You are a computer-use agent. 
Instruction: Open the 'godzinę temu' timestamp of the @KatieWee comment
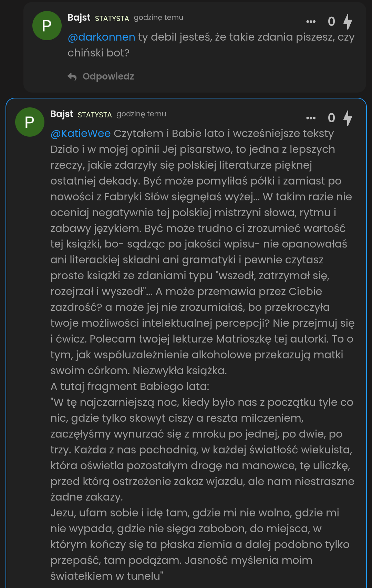[x=141, y=114]
